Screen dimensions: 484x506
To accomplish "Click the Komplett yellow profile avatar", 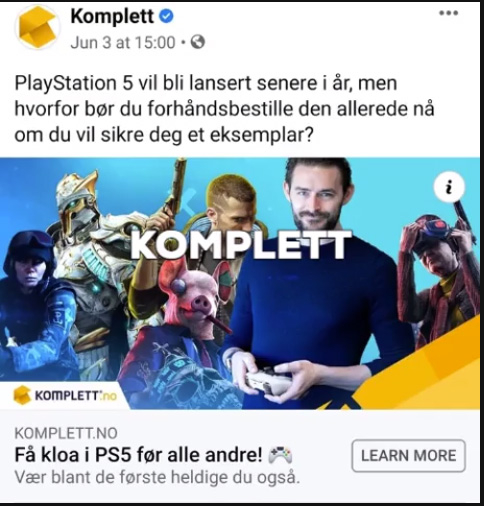I will (x=37, y=28).
